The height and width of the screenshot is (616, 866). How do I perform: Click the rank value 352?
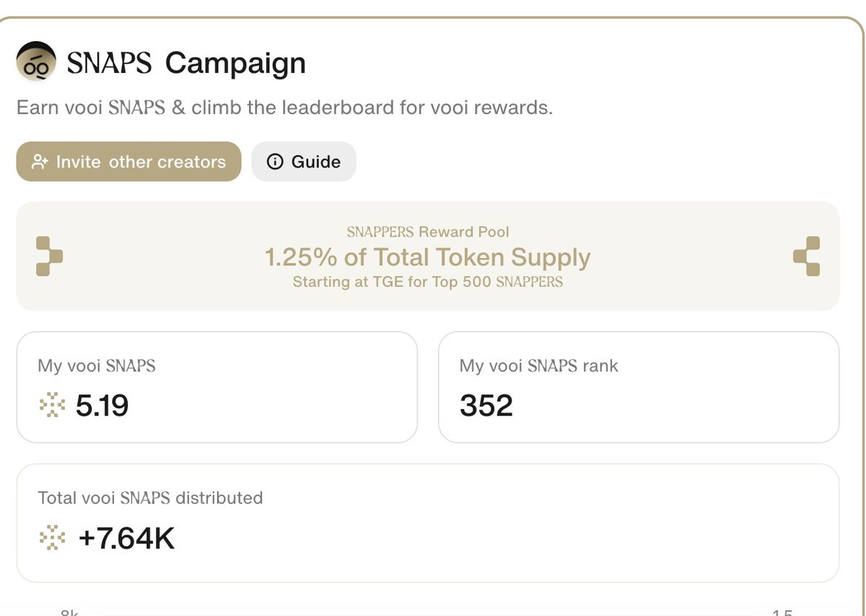[x=486, y=406]
